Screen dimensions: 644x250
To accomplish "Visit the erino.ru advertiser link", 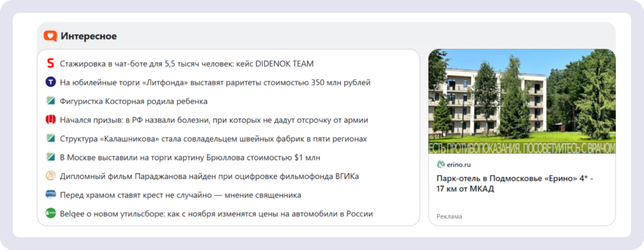I will click(x=459, y=165).
